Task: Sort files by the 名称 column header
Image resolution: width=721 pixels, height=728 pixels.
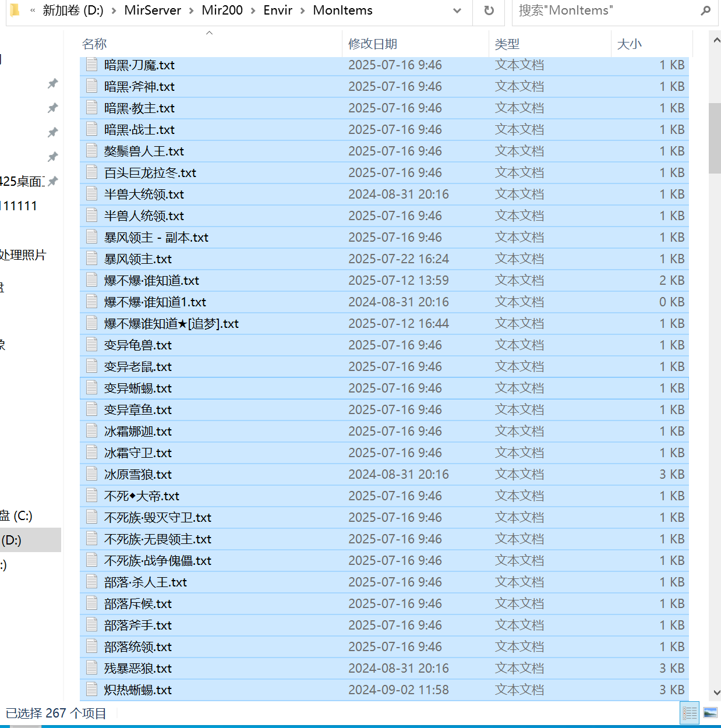Action: point(94,44)
